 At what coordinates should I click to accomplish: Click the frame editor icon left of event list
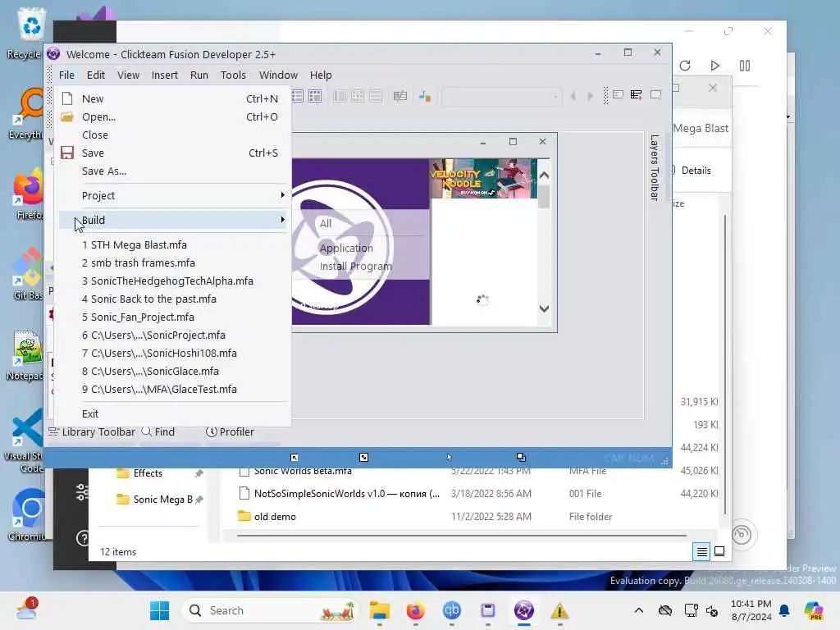[x=619, y=95]
